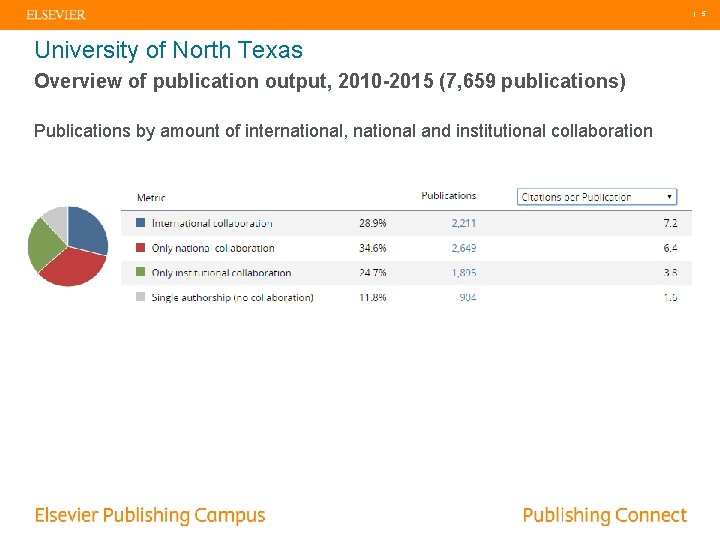Select the Single authorship (no collaboration) label
This screenshot has width=720, height=540.
232,298
